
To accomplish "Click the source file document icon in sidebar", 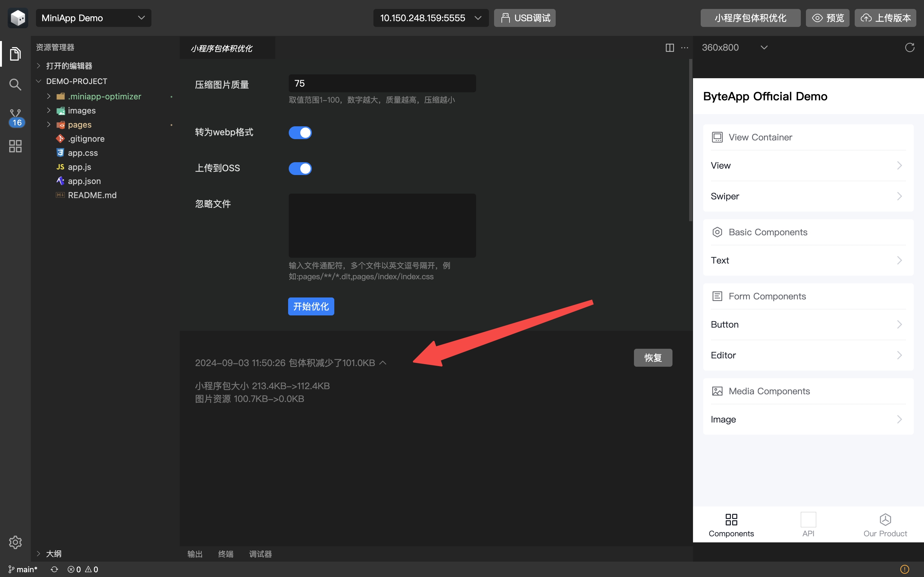I will pyautogui.click(x=15, y=53).
